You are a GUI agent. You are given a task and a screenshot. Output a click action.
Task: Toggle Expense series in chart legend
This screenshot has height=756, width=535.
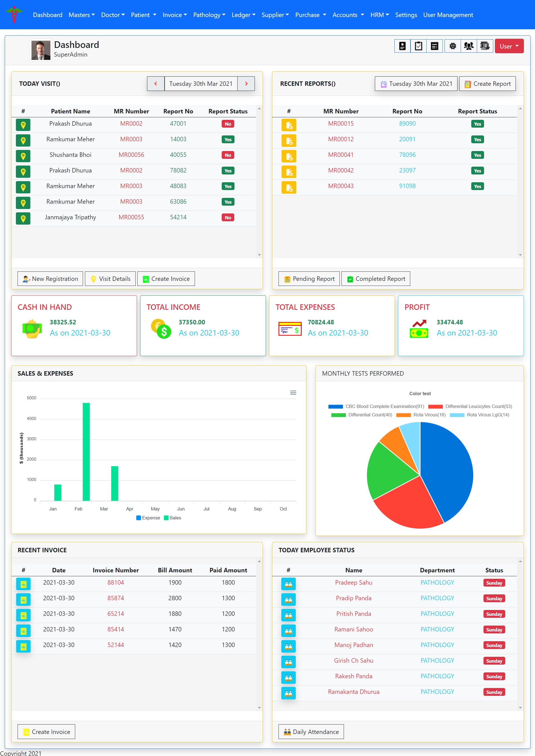tap(148, 518)
